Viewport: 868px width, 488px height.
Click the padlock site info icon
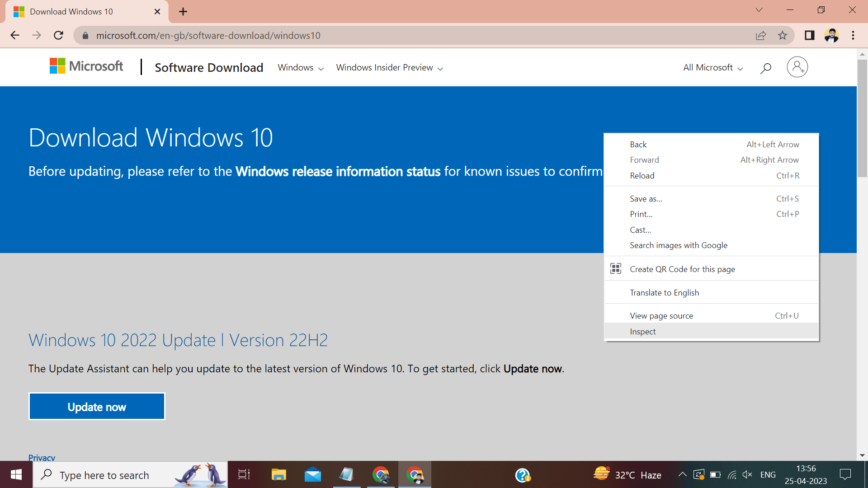point(85,35)
